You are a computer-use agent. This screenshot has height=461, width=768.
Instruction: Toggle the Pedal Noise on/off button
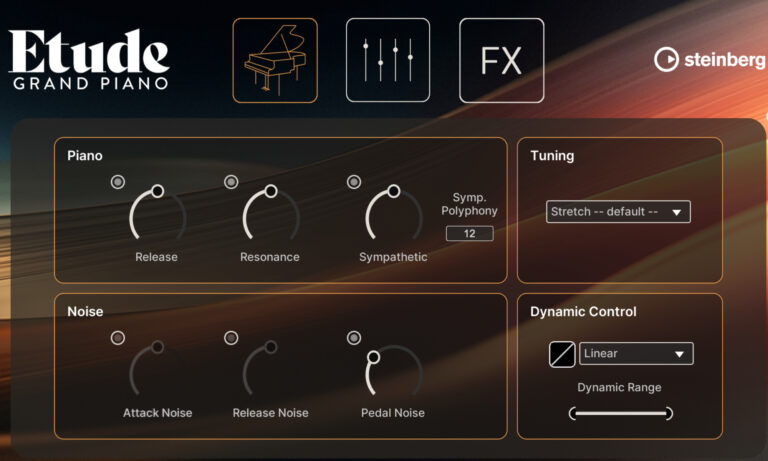coord(354,338)
